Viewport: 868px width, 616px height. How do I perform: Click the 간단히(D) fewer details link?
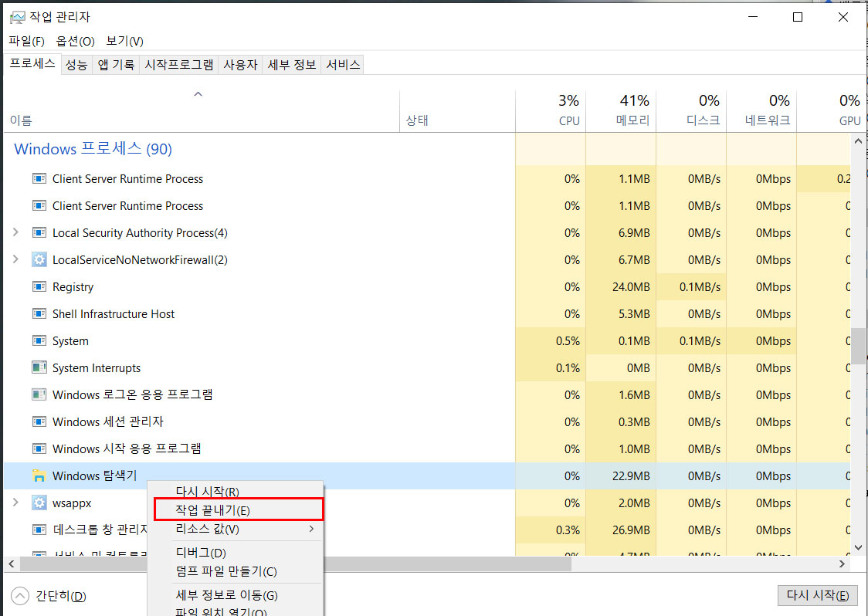pyautogui.click(x=61, y=596)
